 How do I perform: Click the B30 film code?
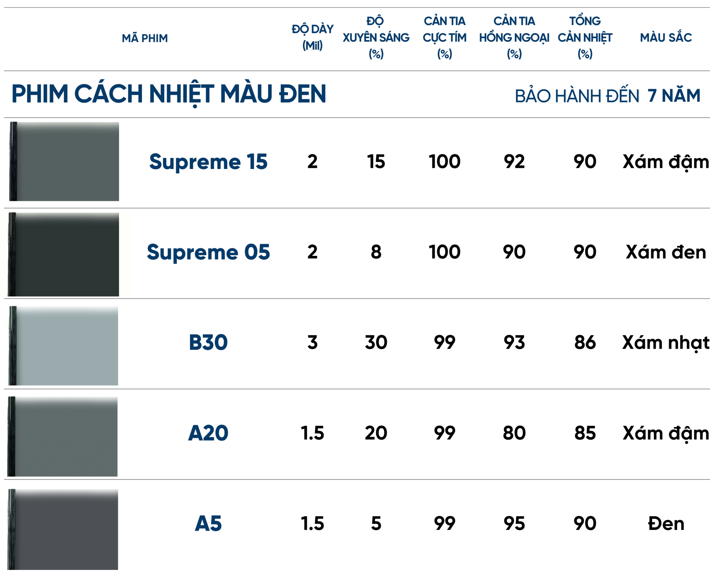point(208,342)
